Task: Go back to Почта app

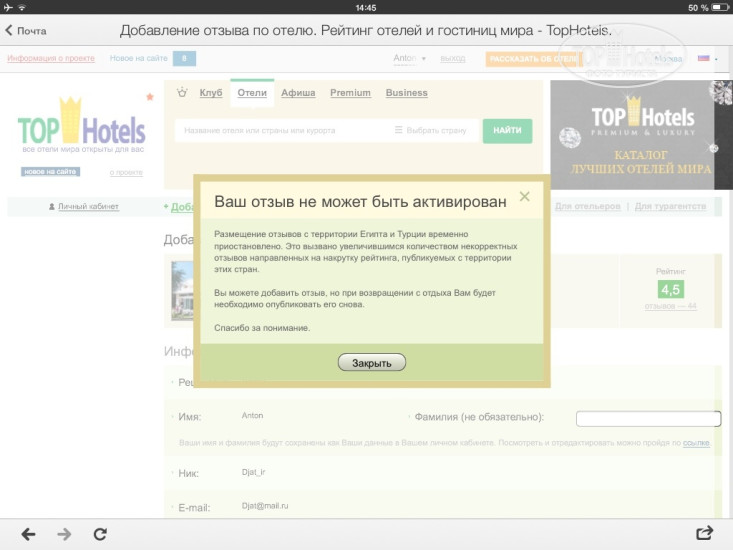Action: click(26, 31)
